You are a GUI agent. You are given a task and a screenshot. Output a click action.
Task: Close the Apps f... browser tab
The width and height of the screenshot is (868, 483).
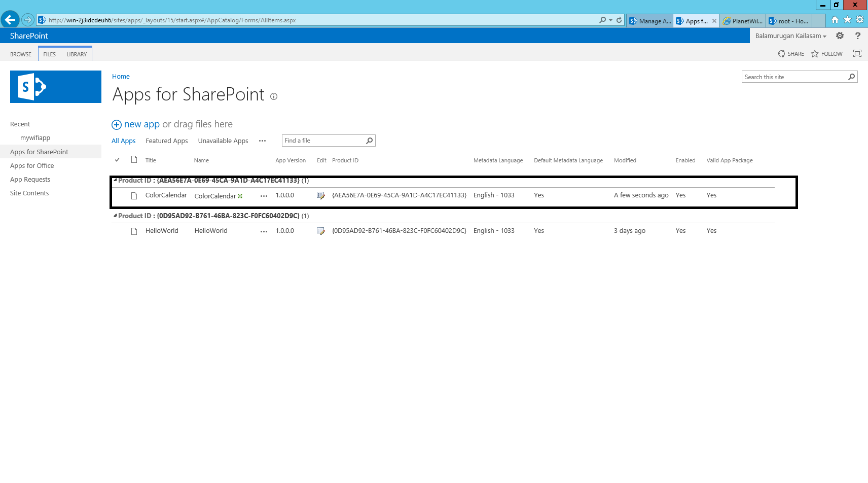coord(714,21)
